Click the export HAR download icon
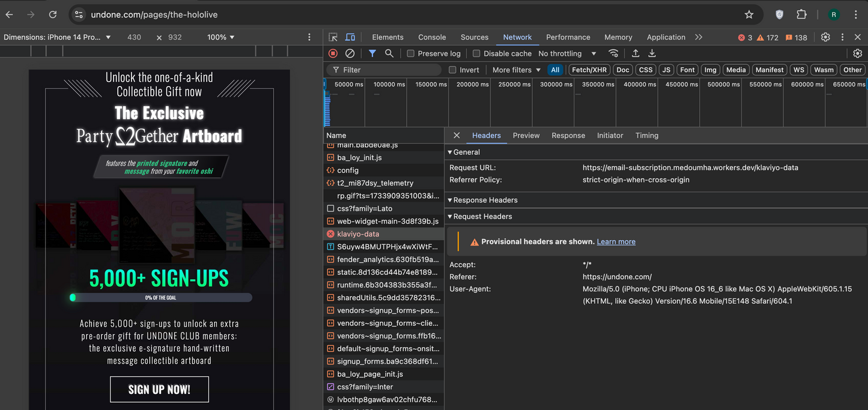Viewport: 868px width, 410px height. point(652,53)
